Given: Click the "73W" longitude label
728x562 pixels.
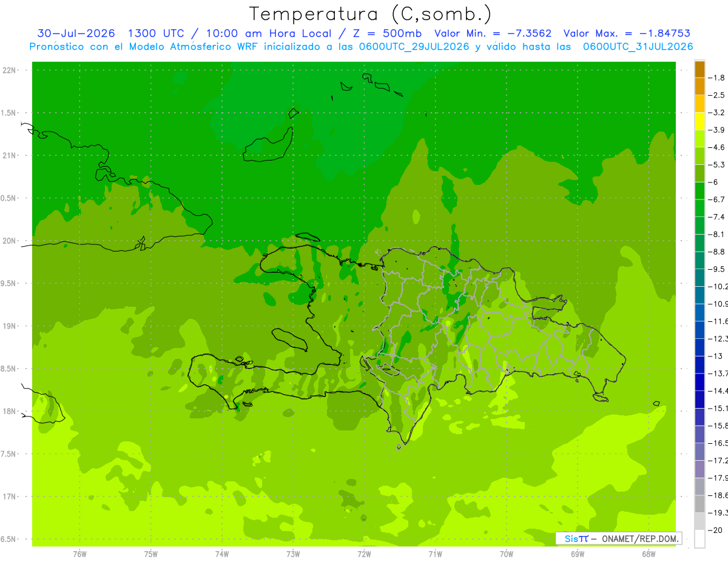Looking at the screenshot, I should [293, 554].
